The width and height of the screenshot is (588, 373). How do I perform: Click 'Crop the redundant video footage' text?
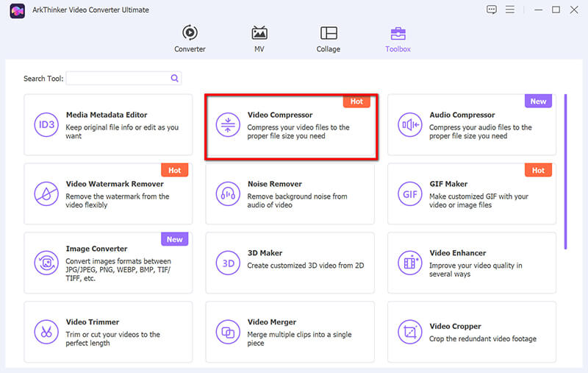click(x=483, y=338)
